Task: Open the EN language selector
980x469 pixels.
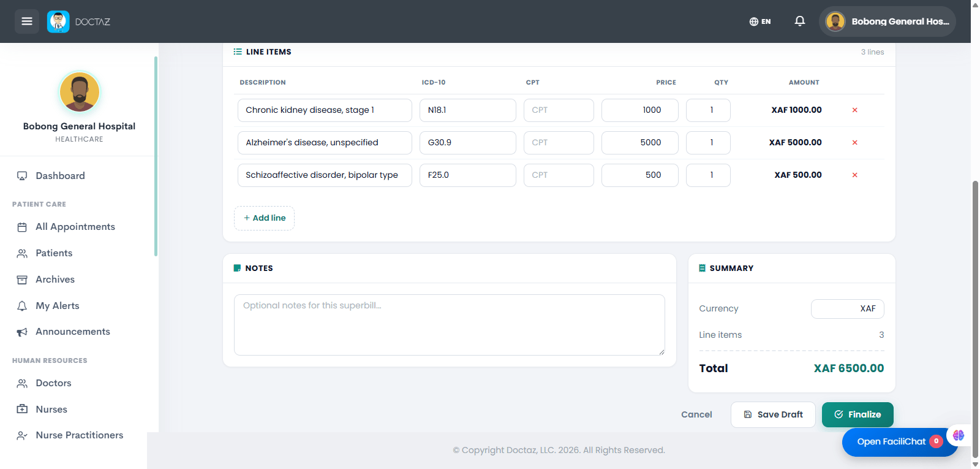Action: [x=760, y=21]
